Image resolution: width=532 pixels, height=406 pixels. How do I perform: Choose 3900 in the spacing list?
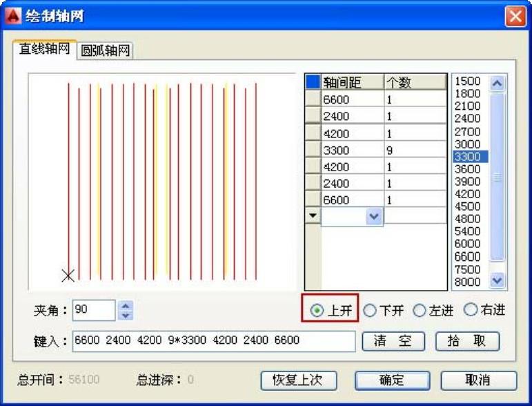468,182
